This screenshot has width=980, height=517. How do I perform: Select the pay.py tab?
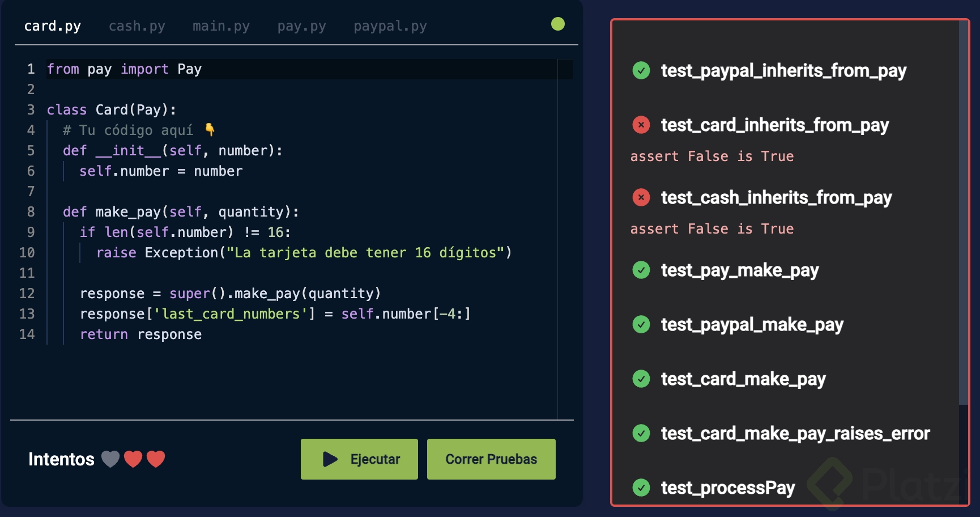[x=301, y=26]
